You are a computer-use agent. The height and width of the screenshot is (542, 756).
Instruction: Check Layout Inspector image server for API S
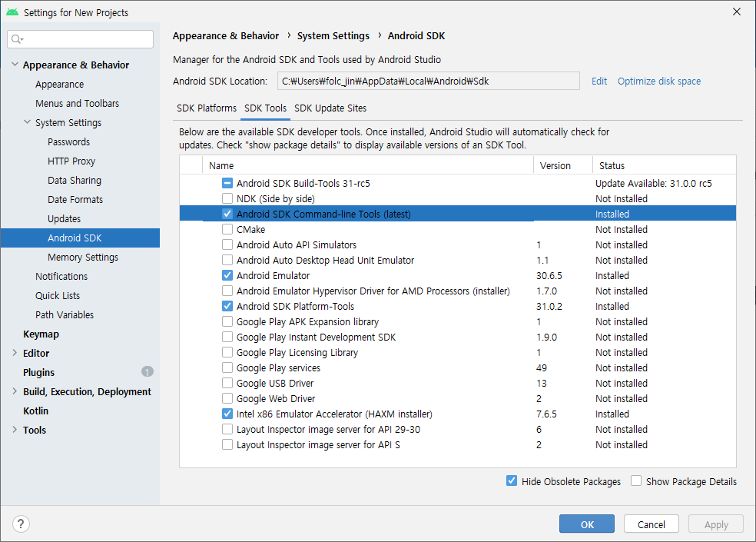[227, 444]
